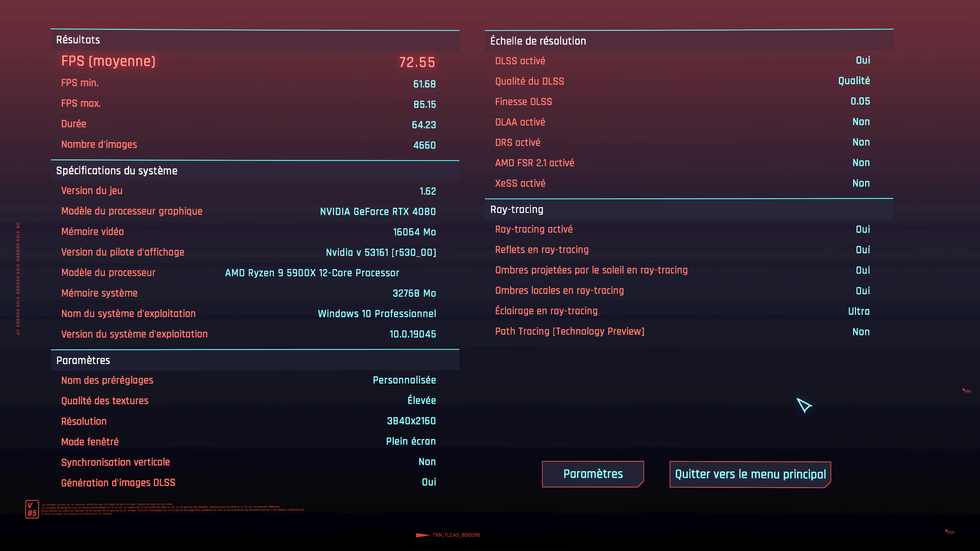Click the Qualité du DLSS value
This screenshot has height=551, width=980.
tap(854, 81)
